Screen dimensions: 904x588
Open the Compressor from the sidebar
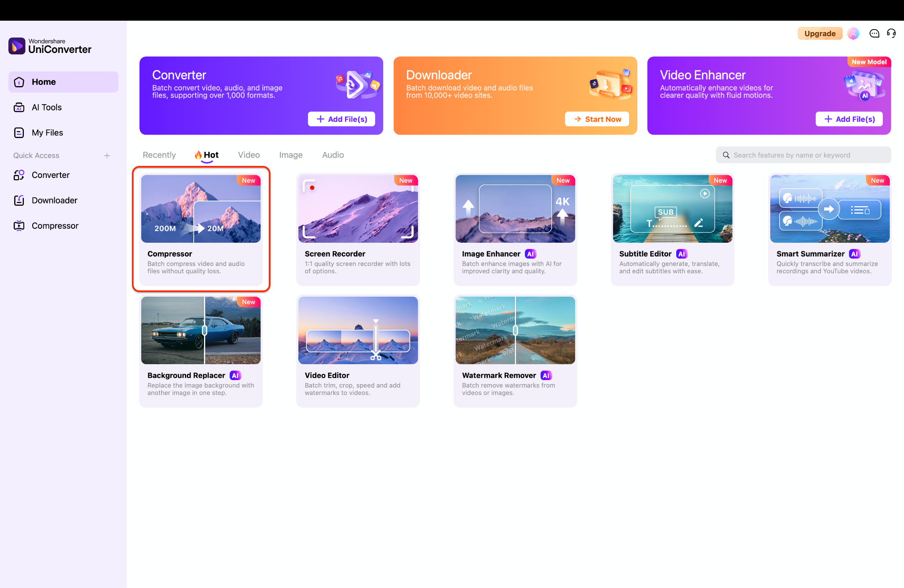click(55, 225)
